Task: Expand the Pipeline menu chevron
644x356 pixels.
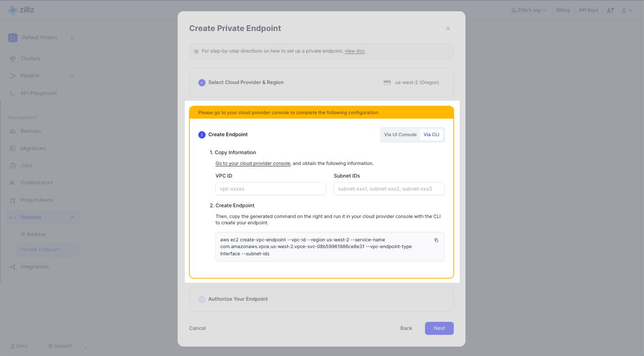Action: (72, 76)
